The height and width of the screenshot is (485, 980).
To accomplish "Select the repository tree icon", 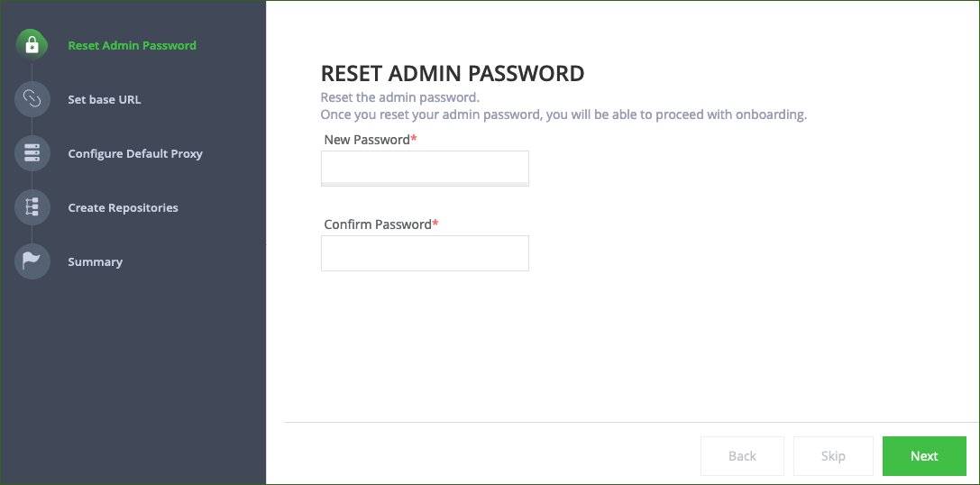I will [32, 206].
